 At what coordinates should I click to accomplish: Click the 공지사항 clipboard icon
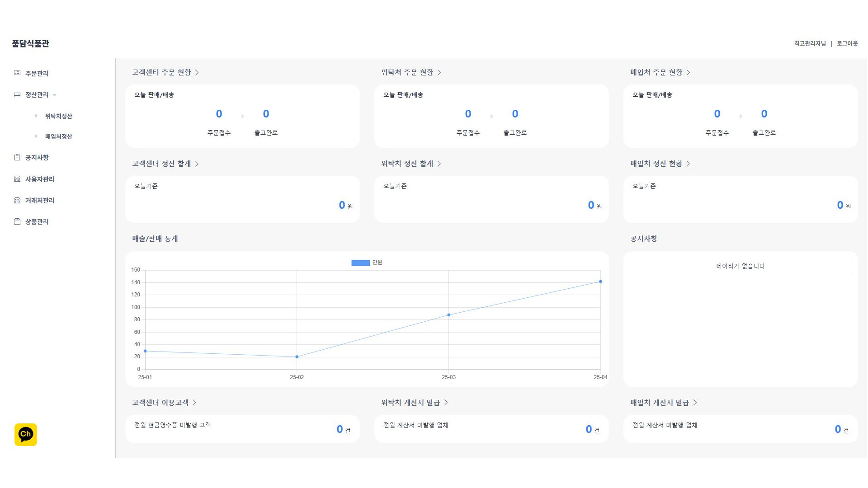tap(17, 158)
